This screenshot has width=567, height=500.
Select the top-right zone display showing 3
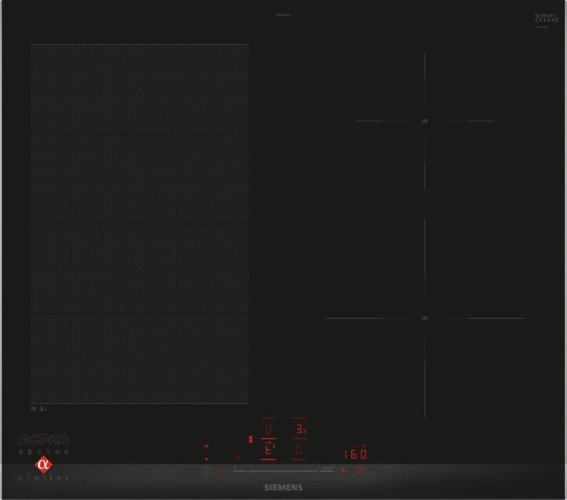point(300,429)
